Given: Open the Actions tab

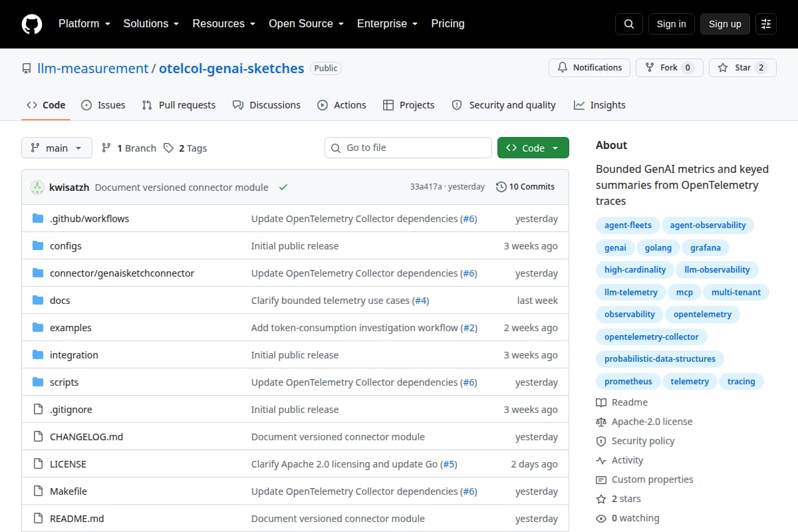Looking at the screenshot, I should tap(342, 105).
